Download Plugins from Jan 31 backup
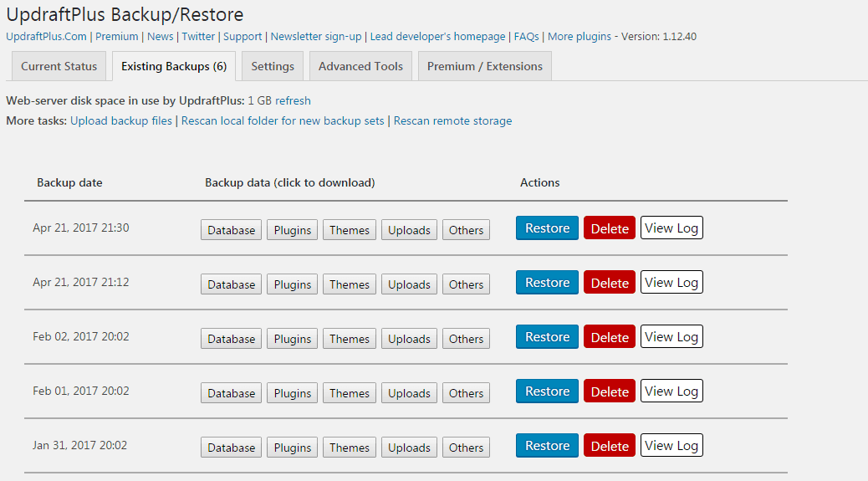 tap(293, 448)
